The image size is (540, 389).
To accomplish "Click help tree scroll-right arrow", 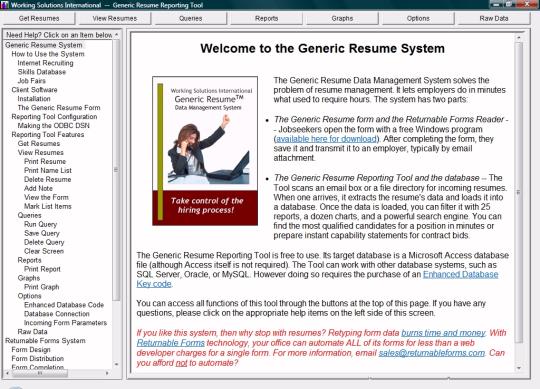I will tap(107, 373).
